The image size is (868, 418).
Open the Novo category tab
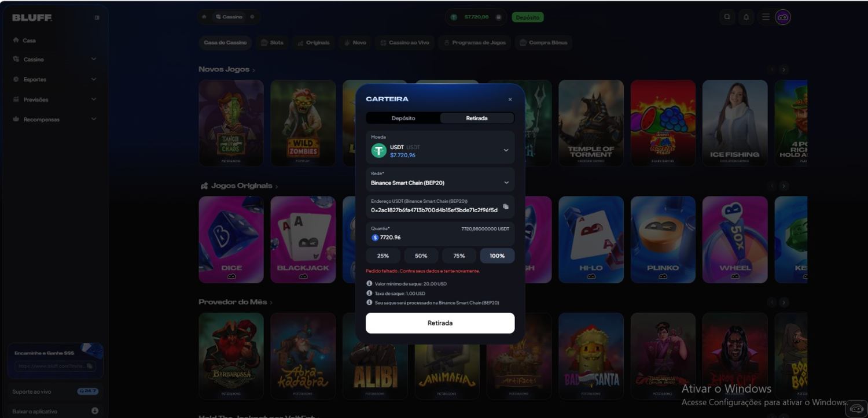click(x=355, y=43)
